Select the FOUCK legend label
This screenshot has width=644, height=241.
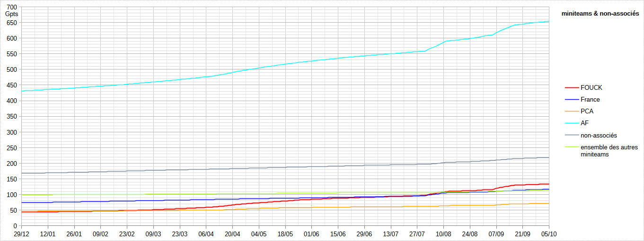coord(591,87)
